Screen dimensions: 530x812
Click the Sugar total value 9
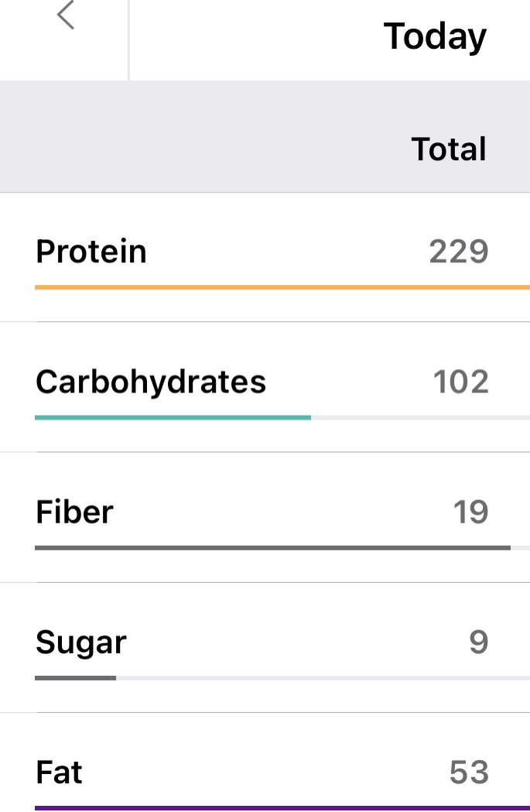click(479, 642)
